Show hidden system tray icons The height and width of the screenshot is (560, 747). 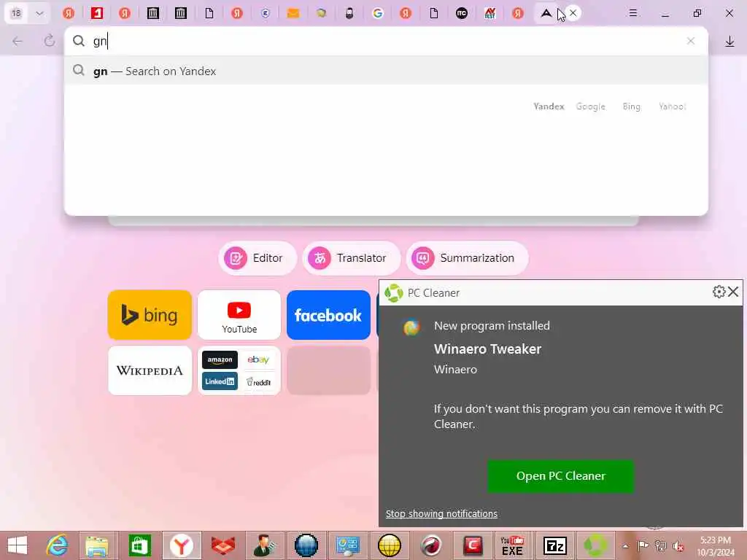pos(625,546)
